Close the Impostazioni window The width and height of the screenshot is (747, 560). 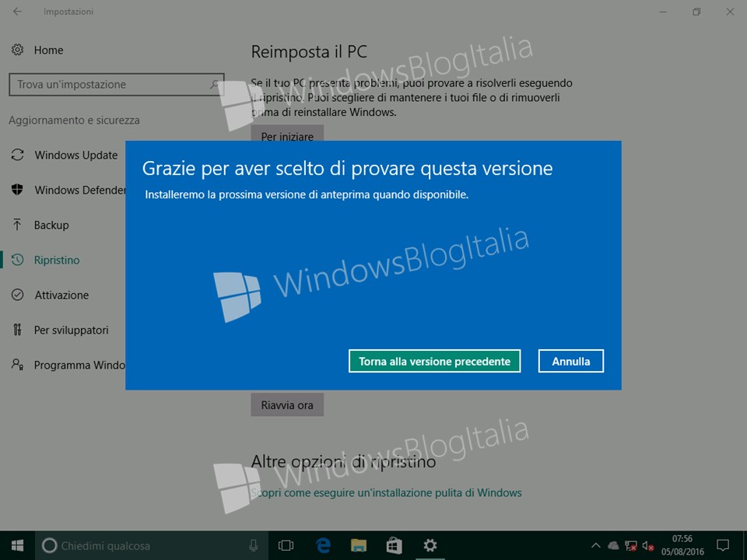[730, 12]
